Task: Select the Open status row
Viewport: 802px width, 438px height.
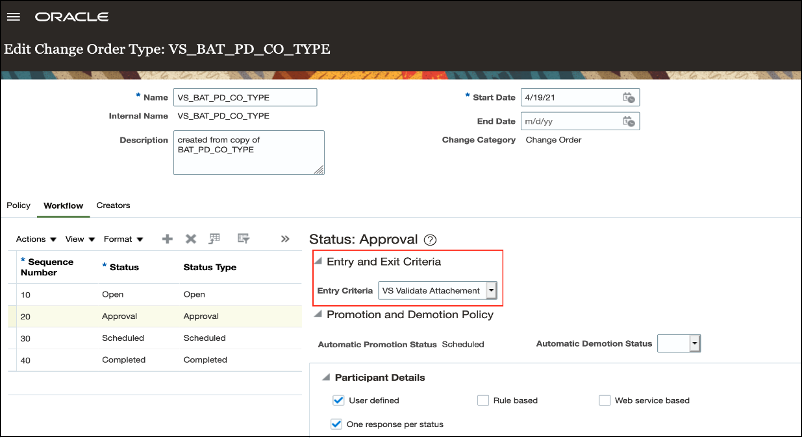Action: coord(155,295)
